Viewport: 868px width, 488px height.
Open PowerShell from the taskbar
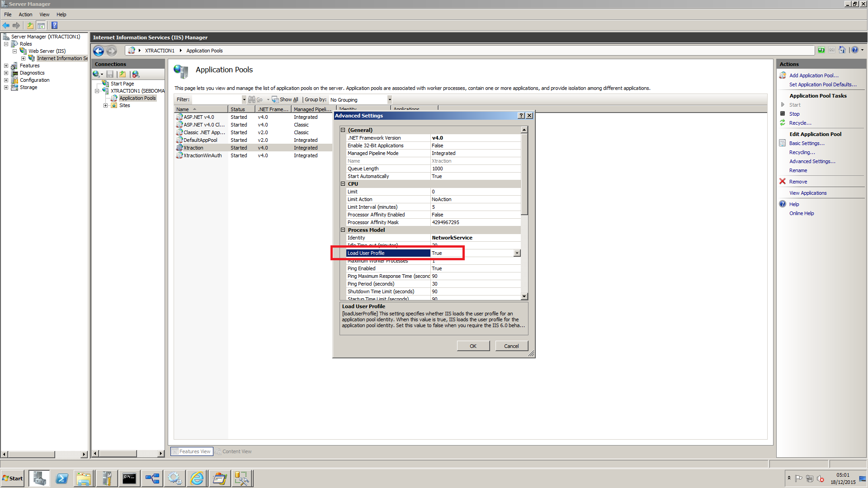point(62,479)
